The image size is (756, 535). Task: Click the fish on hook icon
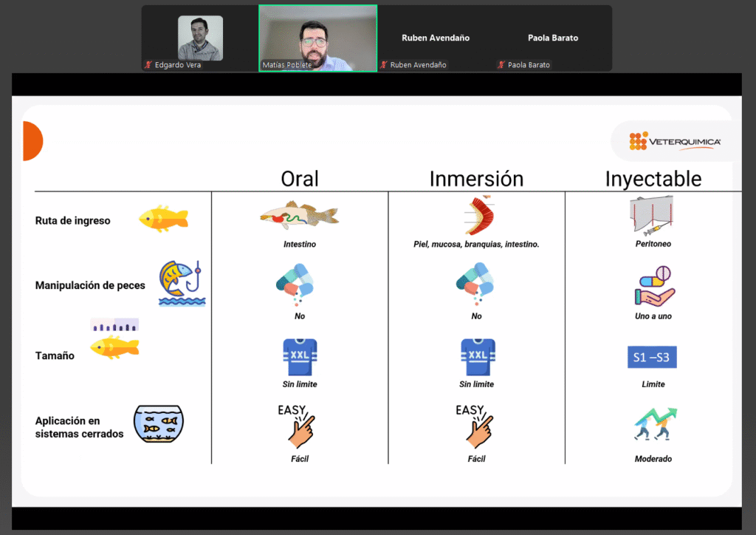click(181, 283)
